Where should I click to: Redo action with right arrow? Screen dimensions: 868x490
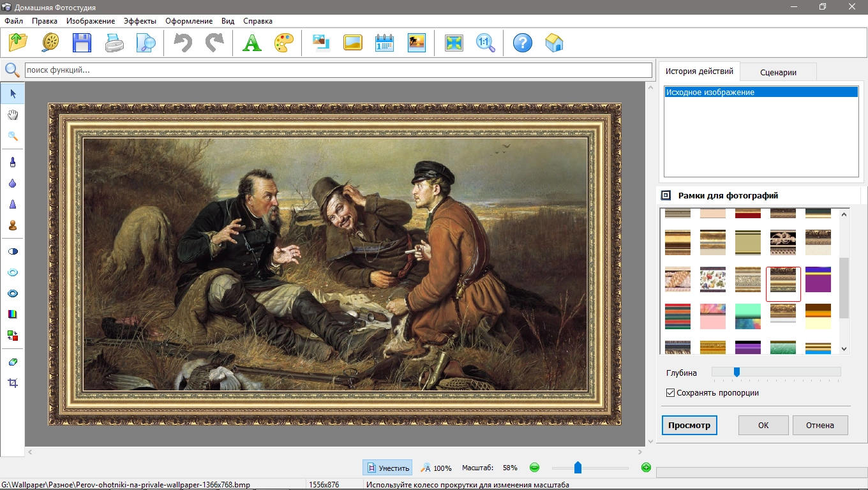point(215,43)
